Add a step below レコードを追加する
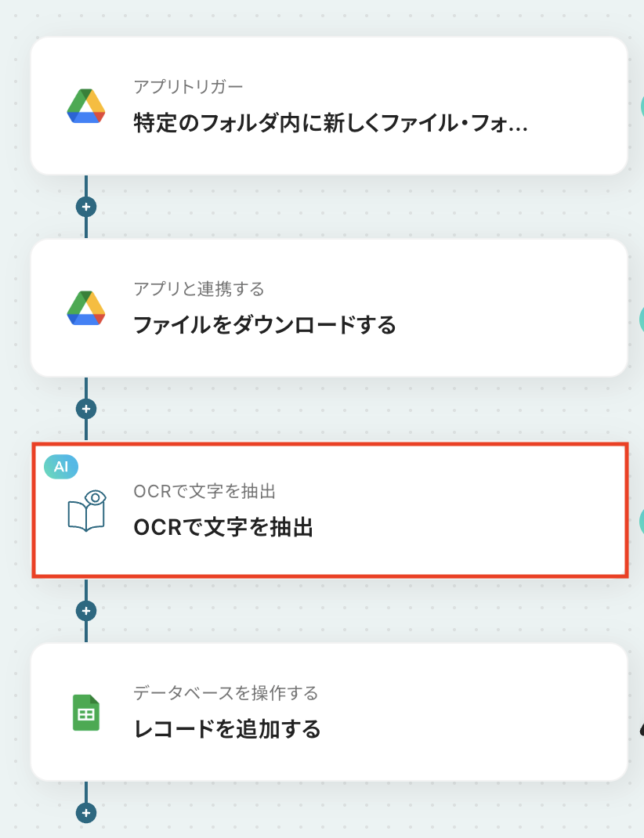The image size is (644, 838). (86, 813)
